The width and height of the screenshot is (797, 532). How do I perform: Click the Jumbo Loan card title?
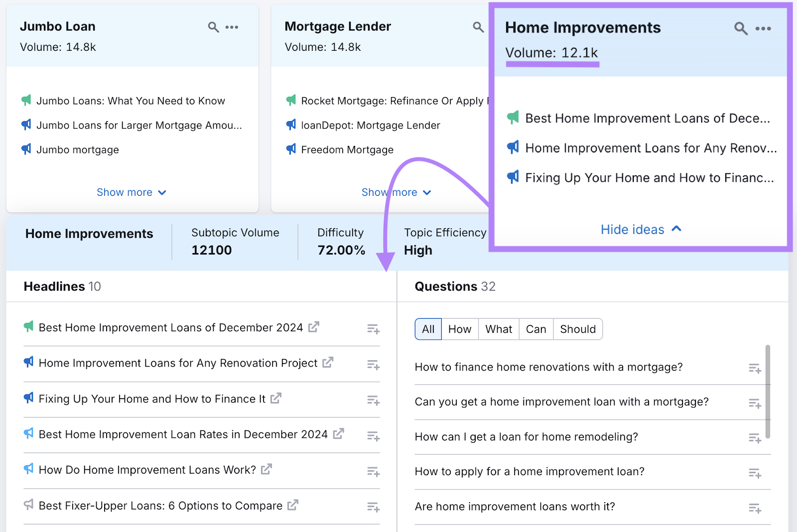pos(58,26)
